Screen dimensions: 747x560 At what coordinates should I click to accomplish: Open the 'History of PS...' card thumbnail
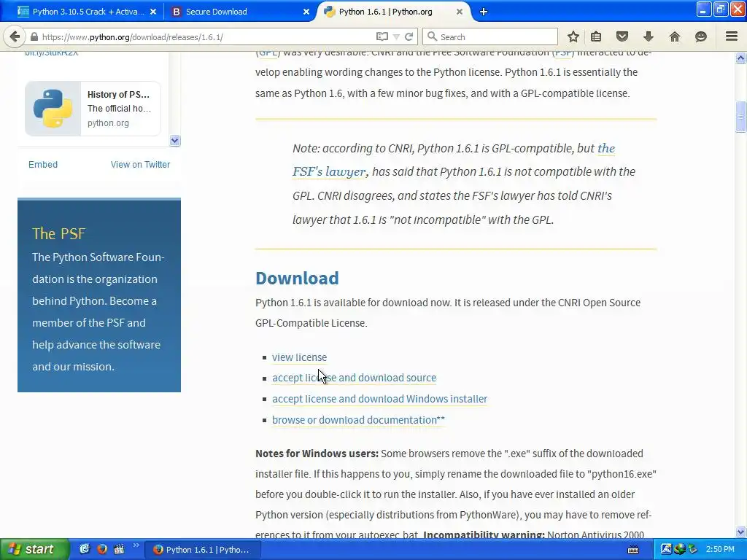(53, 109)
